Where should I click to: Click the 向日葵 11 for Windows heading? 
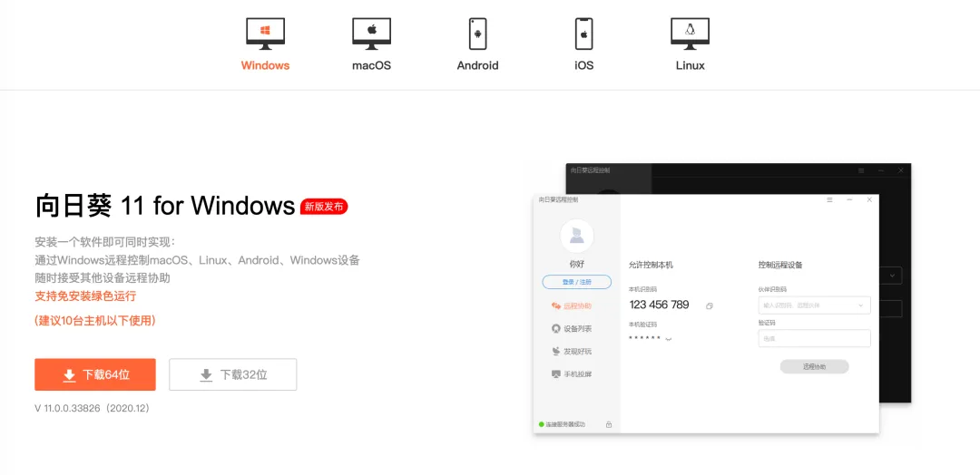coord(165,206)
